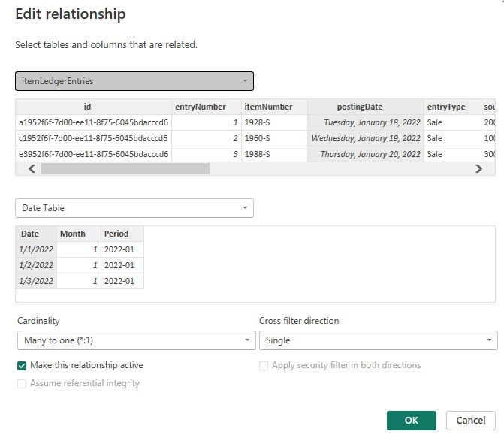504x441 pixels.
Task: Expand the Cross filter direction Single dropdown
Action: pyautogui.click(x=379, y=340)
